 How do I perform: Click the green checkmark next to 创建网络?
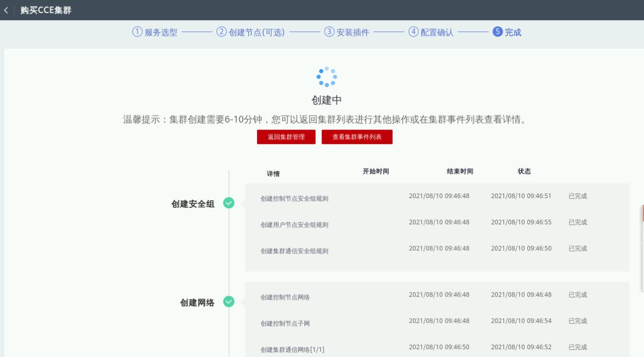click(x=229, y=302)
